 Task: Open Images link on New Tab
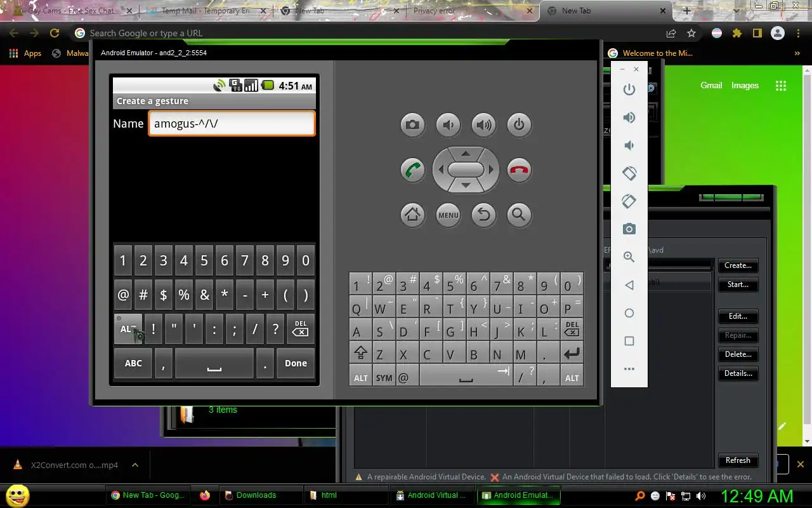745,85
